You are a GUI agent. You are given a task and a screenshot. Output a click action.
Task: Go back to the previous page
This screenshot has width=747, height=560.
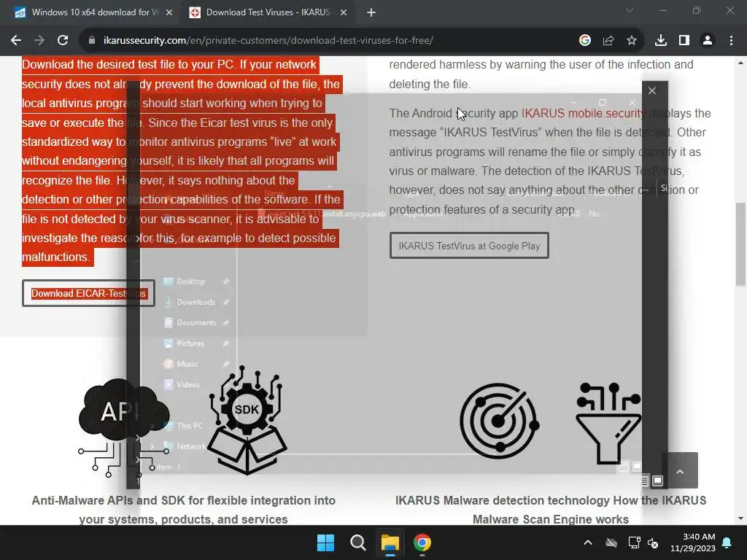click(x=16, y=41)
